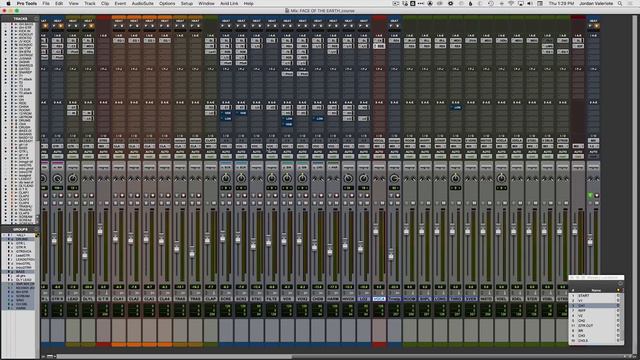
Task: Open input path selector on VOX2 track
Action: (x=302, y=140)
